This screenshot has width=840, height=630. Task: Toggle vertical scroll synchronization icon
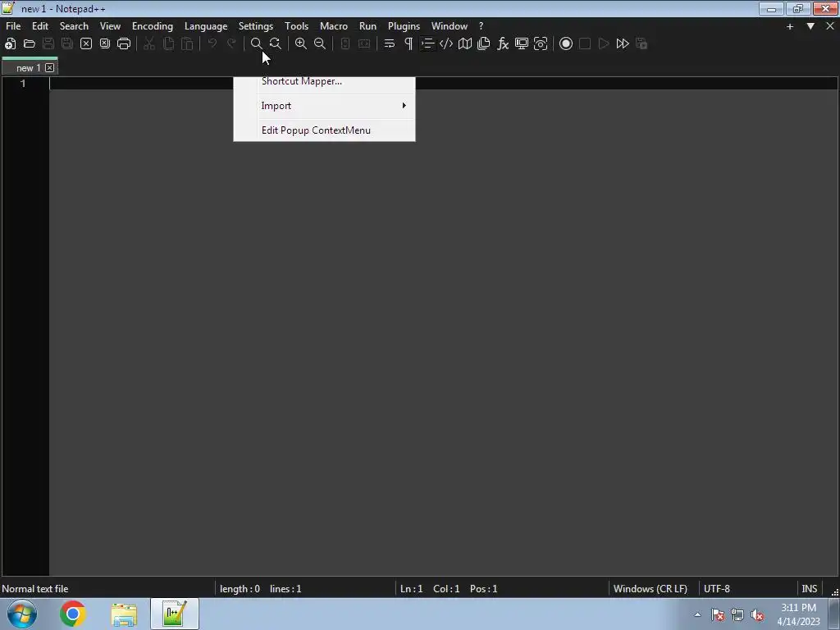(345, 44)
